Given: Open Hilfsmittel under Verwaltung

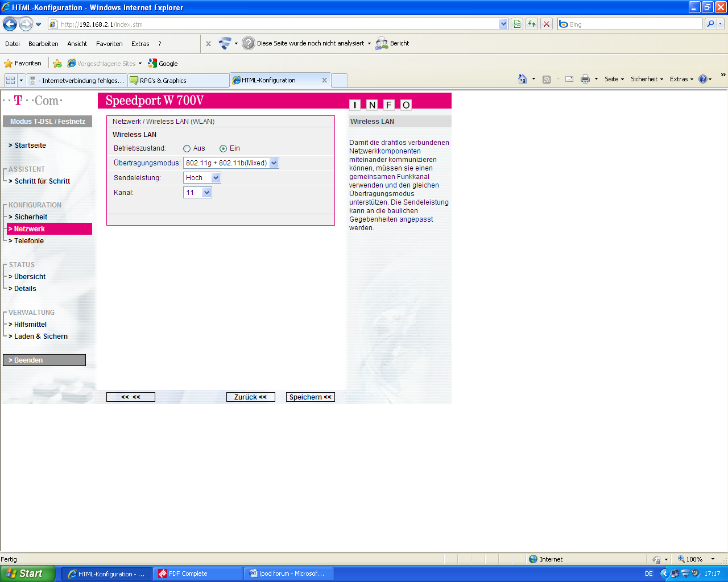Looking at the screenshot, I should pos(30,325).
